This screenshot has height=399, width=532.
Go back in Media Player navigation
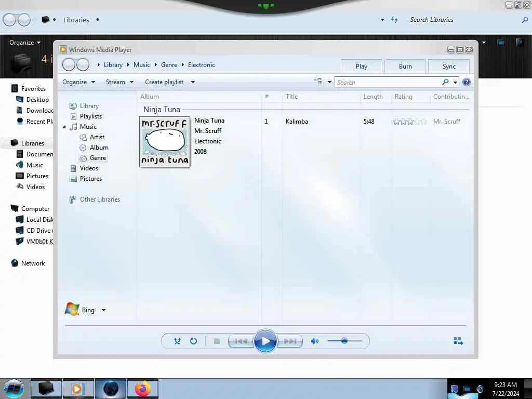tap(69, 65)
